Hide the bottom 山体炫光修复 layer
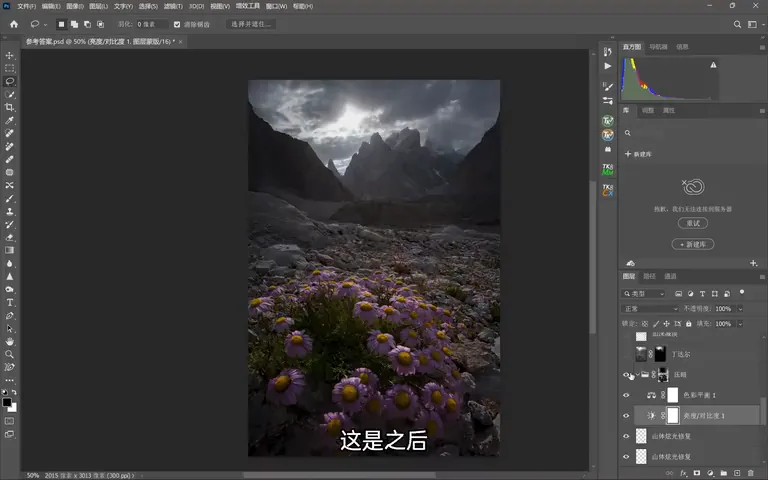This screenshot has height=480, width=768. (626, 457)
